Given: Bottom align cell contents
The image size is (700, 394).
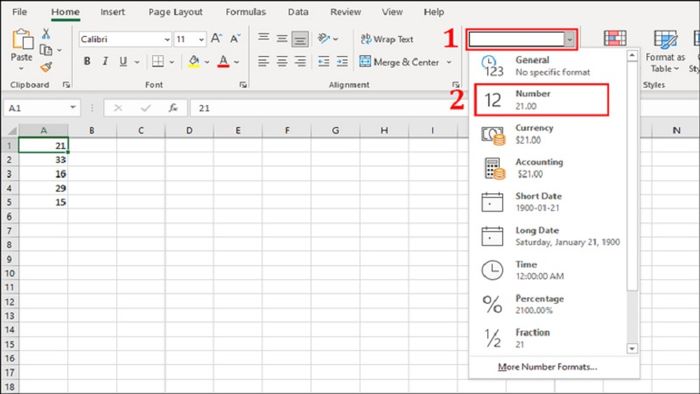Looking at the screenshot, I should coord(300,39).
